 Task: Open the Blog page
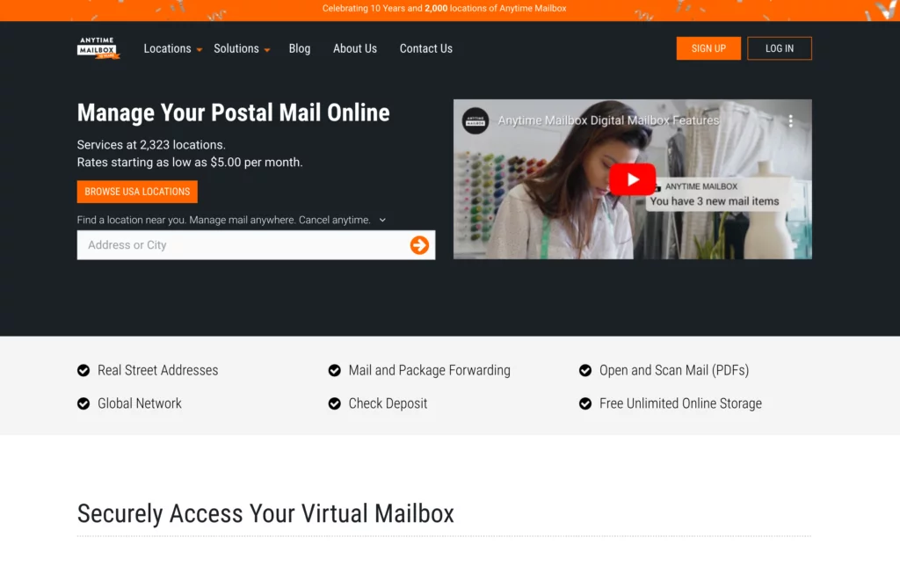(300, 49)
